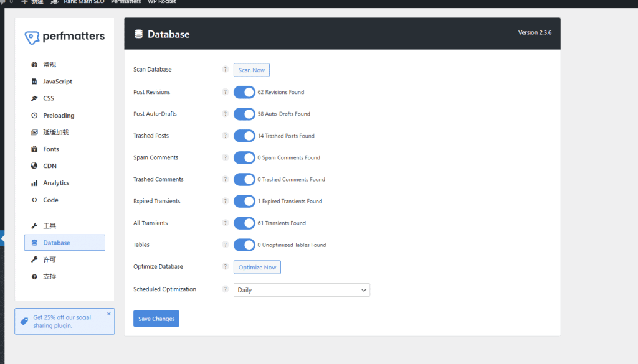Click the perfmatters logo

(x=64, y=37)
